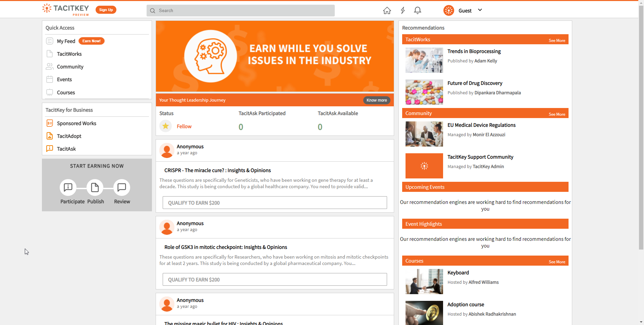This screenshot has height=325, width=644.
Task: Click the Fellow status link
Action: coord(184,126)
